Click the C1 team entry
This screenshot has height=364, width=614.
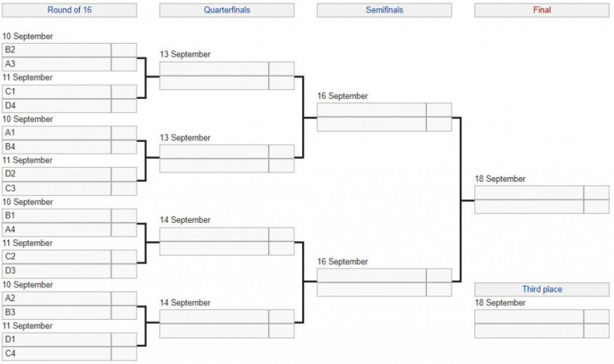(x=57, y=91)
